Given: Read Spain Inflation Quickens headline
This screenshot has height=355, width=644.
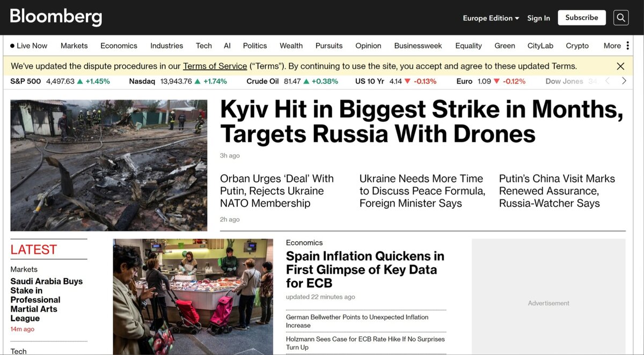Looking at the screenshot, I should coord(365,270).
